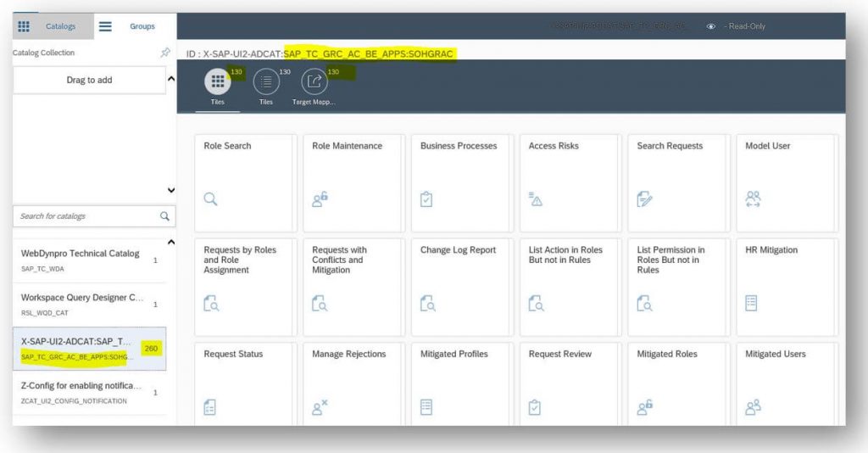Open the Groups list icon

tap(105, 26)
